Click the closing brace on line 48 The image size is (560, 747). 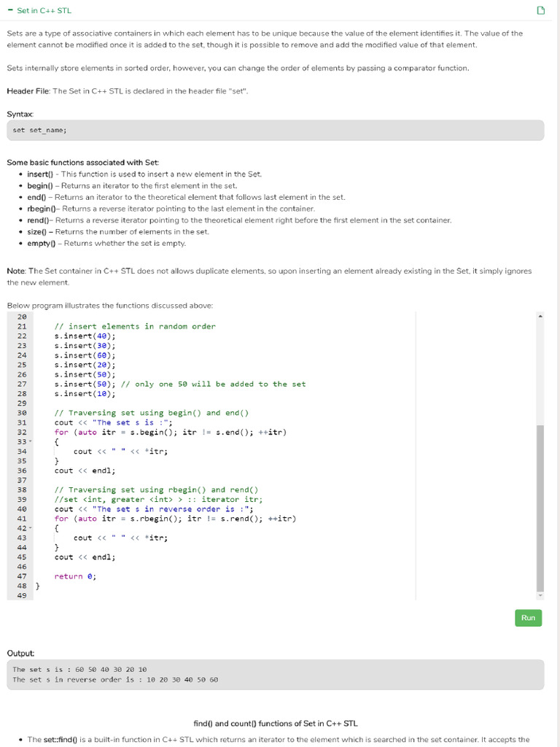point(38,586)
